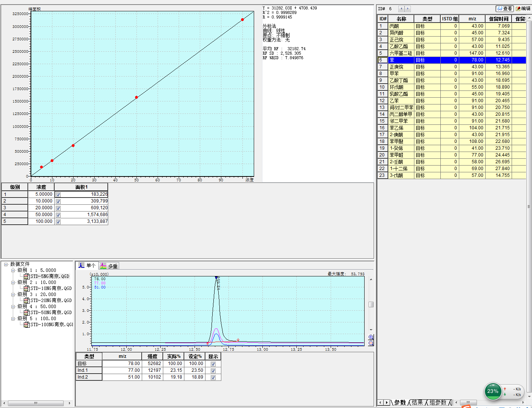Open the 结果 sheet tab
The height and width of the screenshot is (408, 532).
pos(417,402)
